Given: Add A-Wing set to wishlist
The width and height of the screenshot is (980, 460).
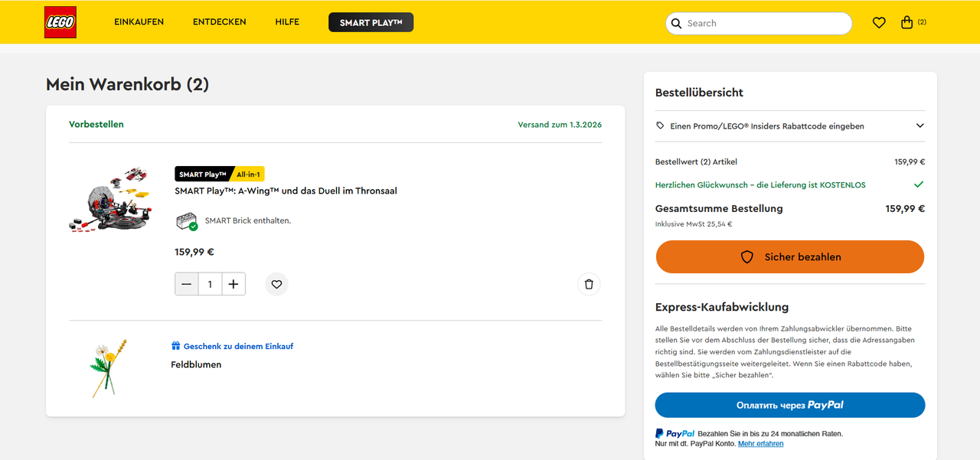Looking at the screenshot, I should click(x=276, y=285).
